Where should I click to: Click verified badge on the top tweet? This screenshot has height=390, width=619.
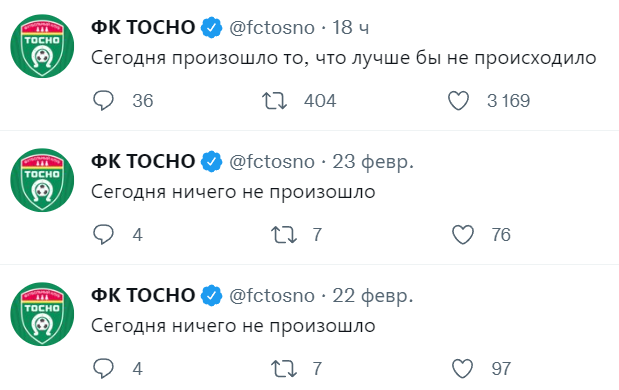point(212,28)
